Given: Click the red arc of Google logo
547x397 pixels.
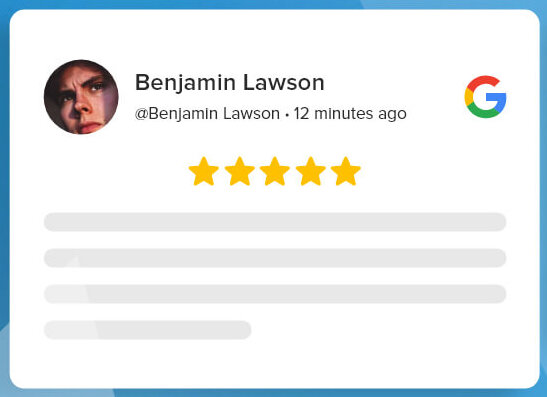Looking at the screenshot, I should [483, 84].
